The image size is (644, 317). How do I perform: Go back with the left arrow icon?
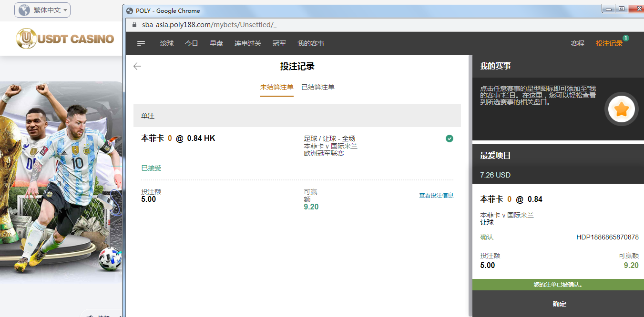click(137, 66)
